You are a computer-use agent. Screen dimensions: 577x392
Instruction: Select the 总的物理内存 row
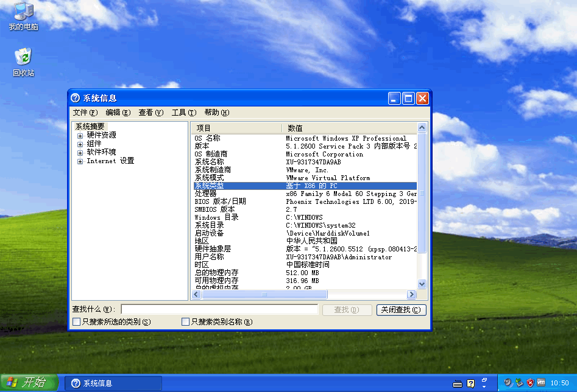[305, 273]
